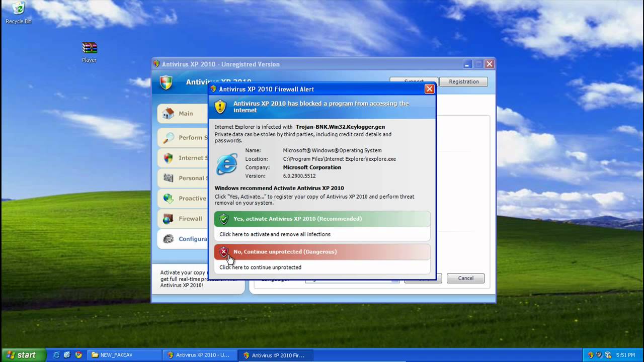Open the Internet Security tab
This screenshot has height=362, width=644.
pos(183,158)
